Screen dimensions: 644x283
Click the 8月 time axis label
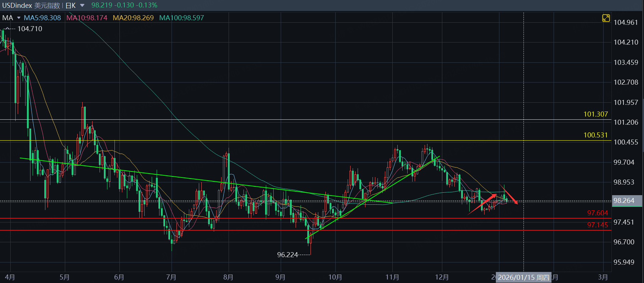point(228,277)
